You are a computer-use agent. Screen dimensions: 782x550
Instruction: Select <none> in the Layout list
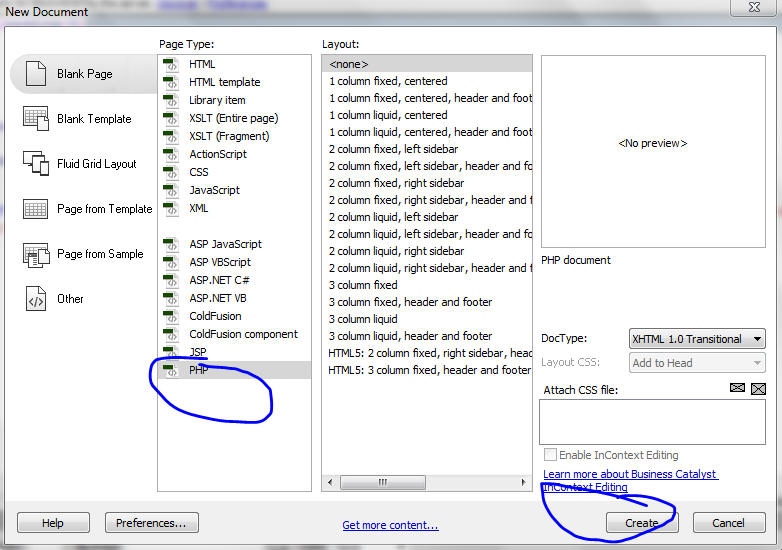click(427, 64)
